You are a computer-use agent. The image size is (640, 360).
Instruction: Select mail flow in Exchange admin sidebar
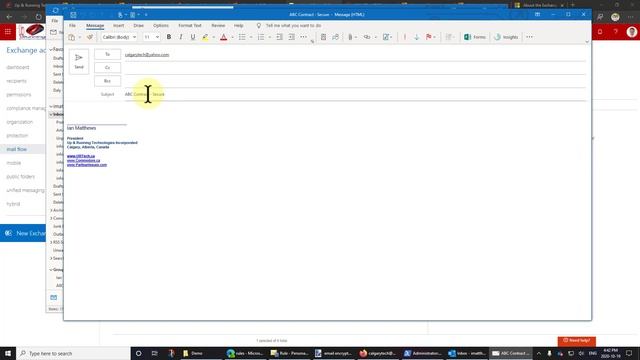pyautogui.click(x=17, y=149)
